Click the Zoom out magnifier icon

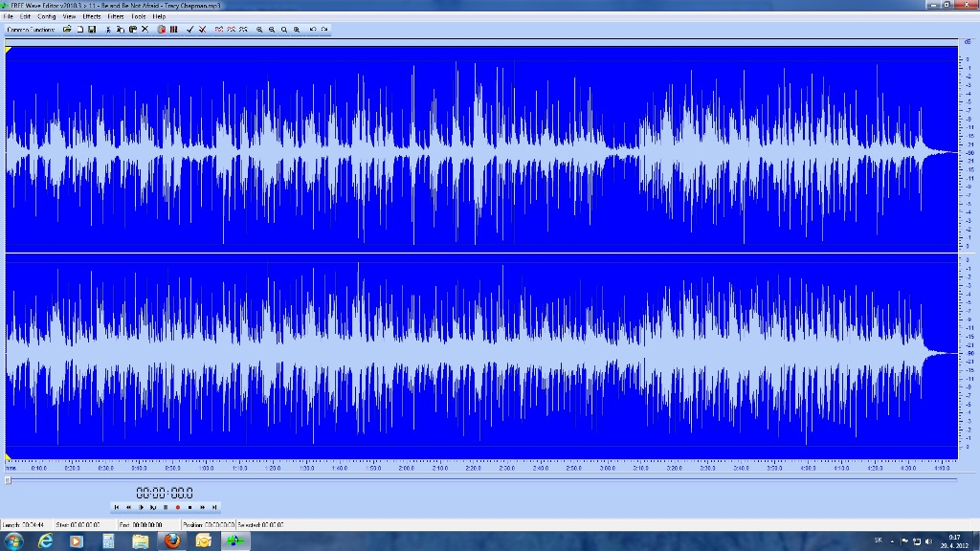(x=272, y=30)
